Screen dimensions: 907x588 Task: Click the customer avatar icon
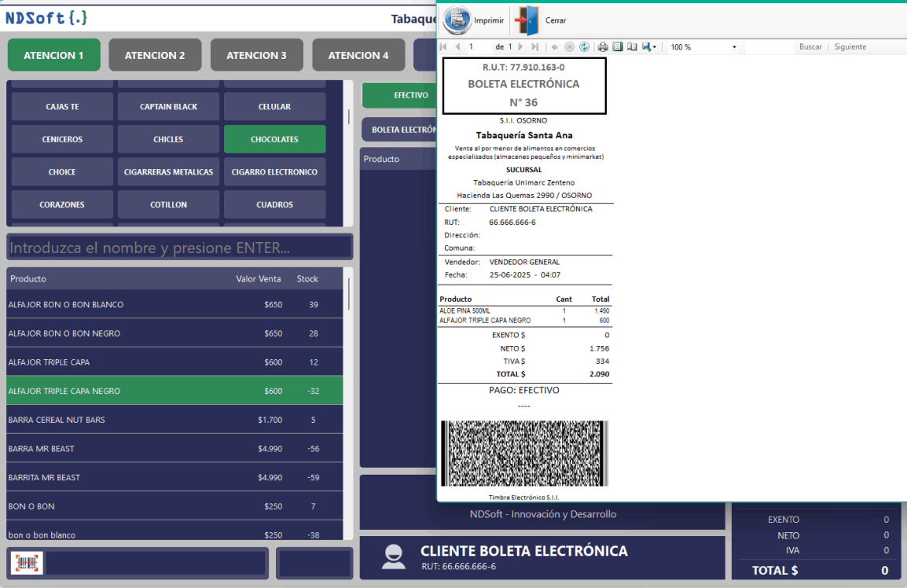click(x=394, y=557)
